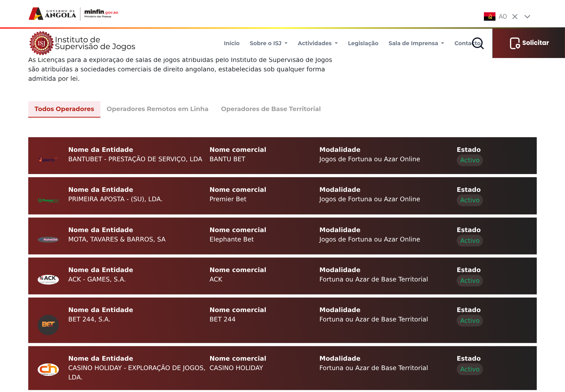Viewport: 565px width, 392px height.
Task: Click Activo badge in BET 244 row
Action: click(x=470, y=321)
